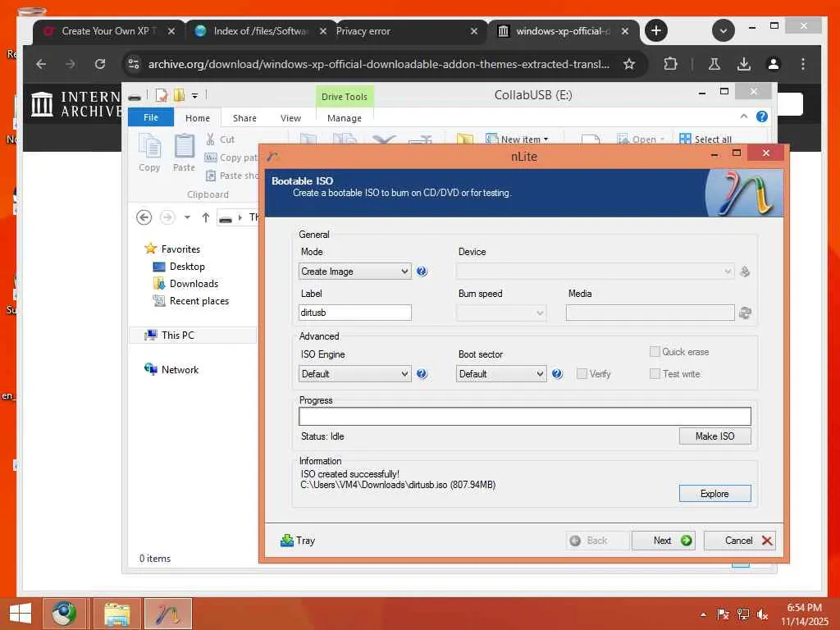Refresh media icon beside Media field
The width and height of the screenshot is (840, 630).
745,313
